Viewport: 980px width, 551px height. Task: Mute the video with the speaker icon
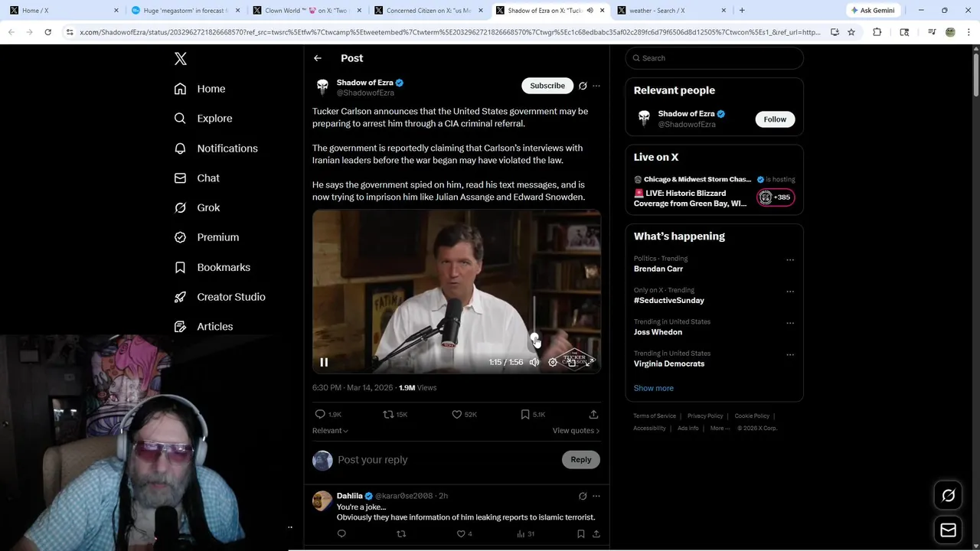(534, 362)
